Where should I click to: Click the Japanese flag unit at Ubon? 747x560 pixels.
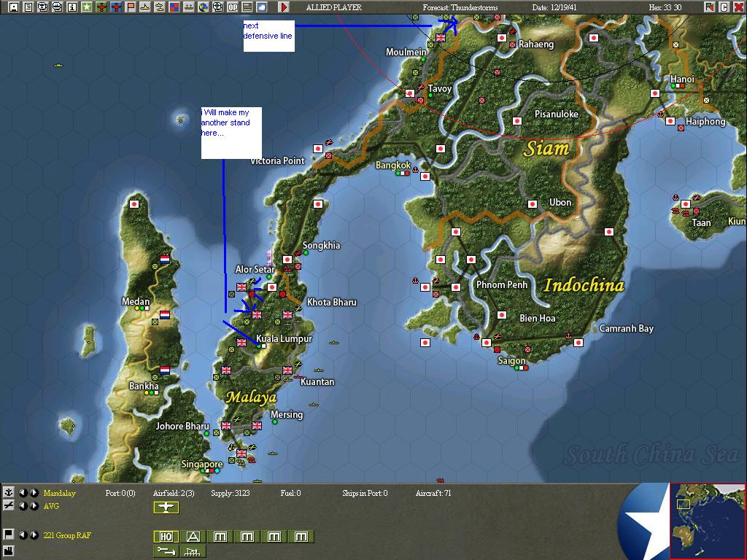(x=533, y=204)
